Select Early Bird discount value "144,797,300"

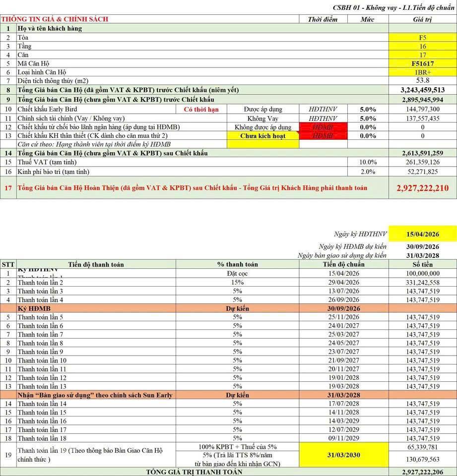pyautogui.click(x=423, y=109)
